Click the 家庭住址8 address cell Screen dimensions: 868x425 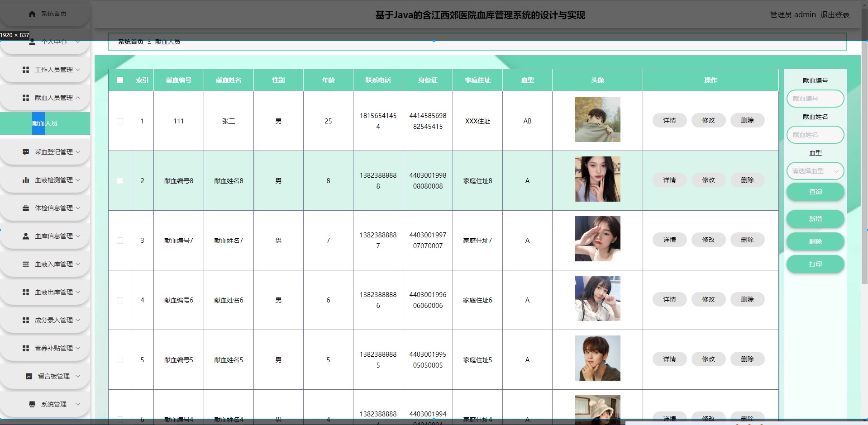click(x=477, y=181)
